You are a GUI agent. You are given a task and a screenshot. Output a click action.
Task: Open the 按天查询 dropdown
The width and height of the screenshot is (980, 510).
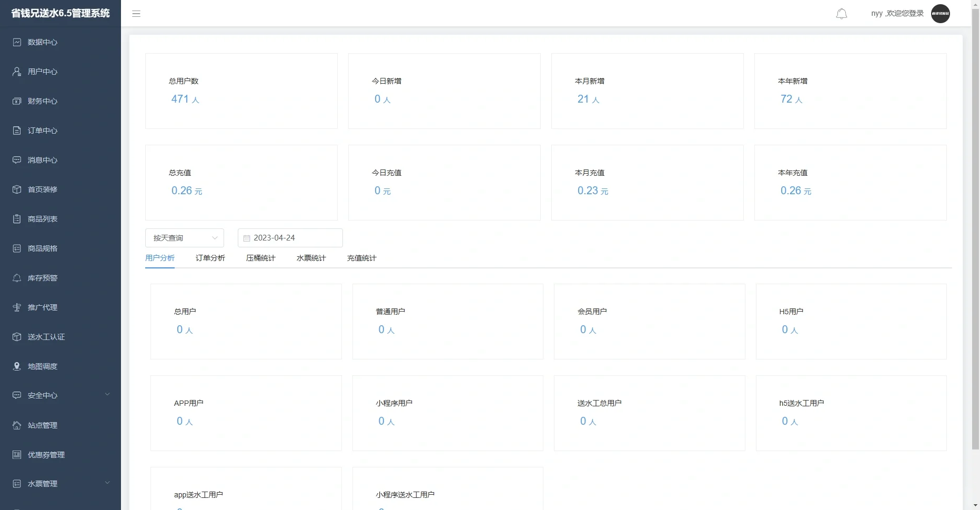tap(184, 238)
